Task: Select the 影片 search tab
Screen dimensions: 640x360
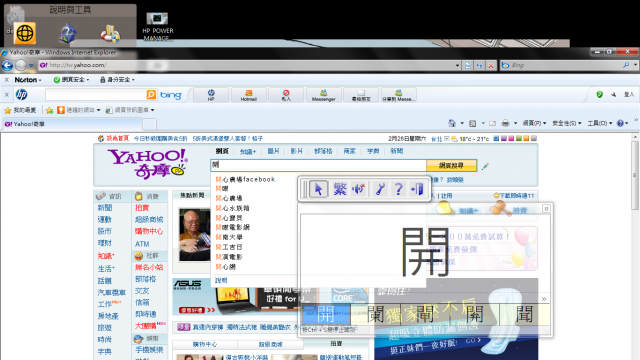Action: coord(296,151)
